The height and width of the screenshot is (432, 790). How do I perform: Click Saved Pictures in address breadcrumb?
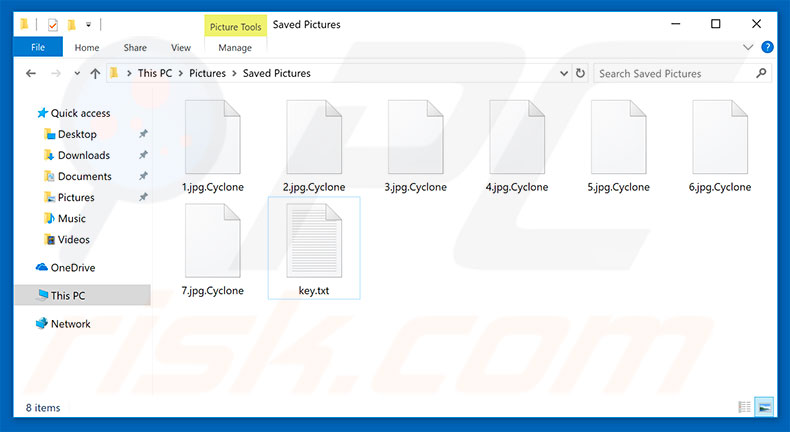(277, 74)
